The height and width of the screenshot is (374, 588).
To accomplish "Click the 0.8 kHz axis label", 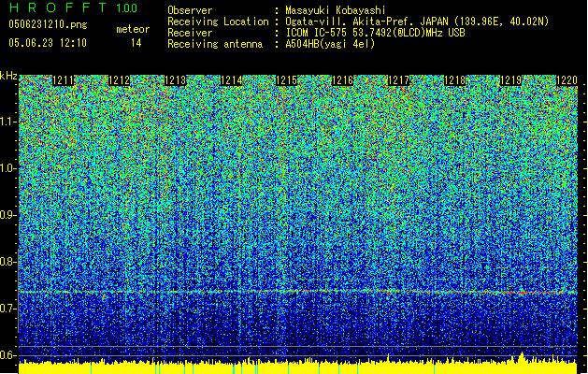I will [x=8, y=262].
